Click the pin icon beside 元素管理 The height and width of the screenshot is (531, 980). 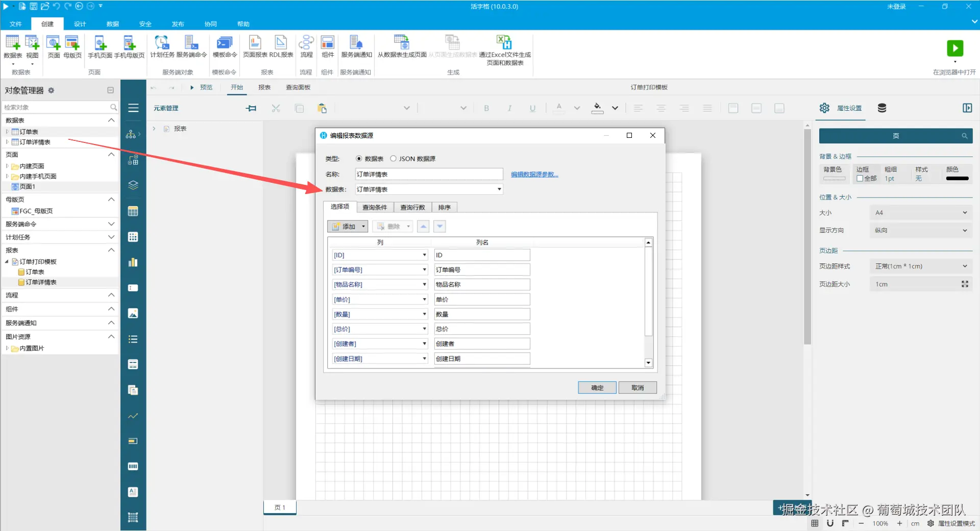tap(251, 108)
